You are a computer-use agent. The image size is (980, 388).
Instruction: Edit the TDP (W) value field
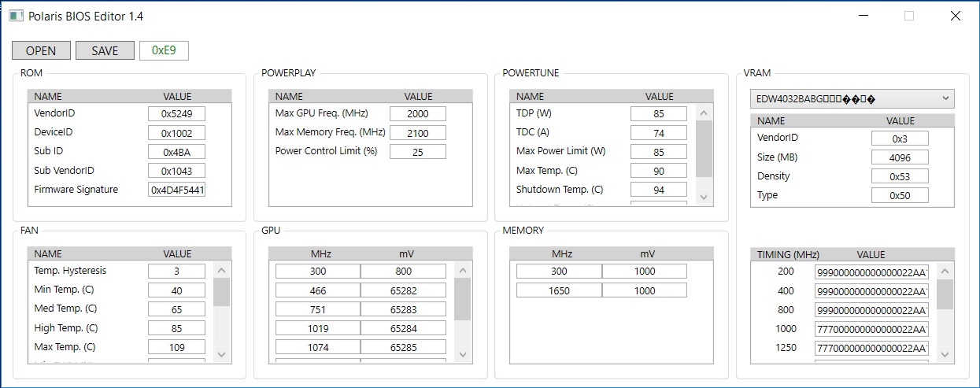tap(659, 113)
